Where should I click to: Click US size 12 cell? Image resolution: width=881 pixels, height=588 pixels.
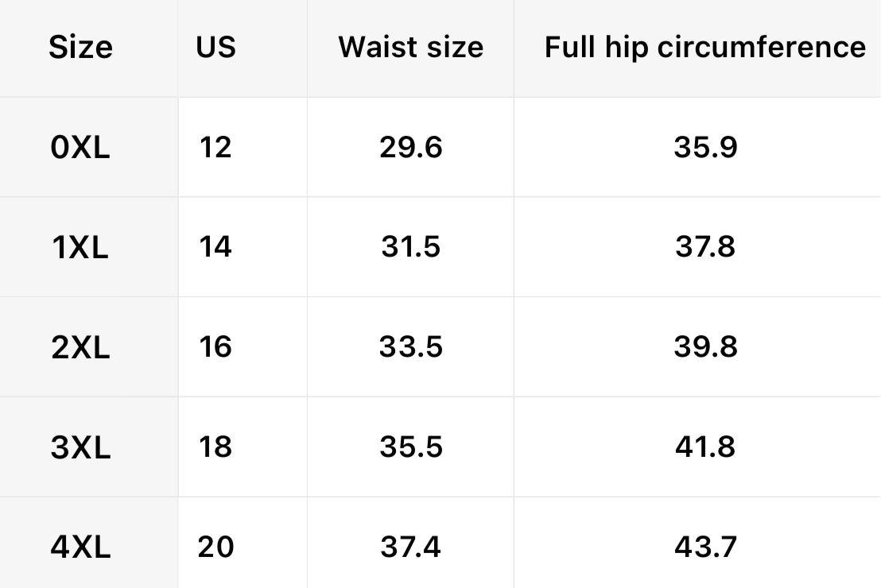pyautogui.click(x=215, y=148)
